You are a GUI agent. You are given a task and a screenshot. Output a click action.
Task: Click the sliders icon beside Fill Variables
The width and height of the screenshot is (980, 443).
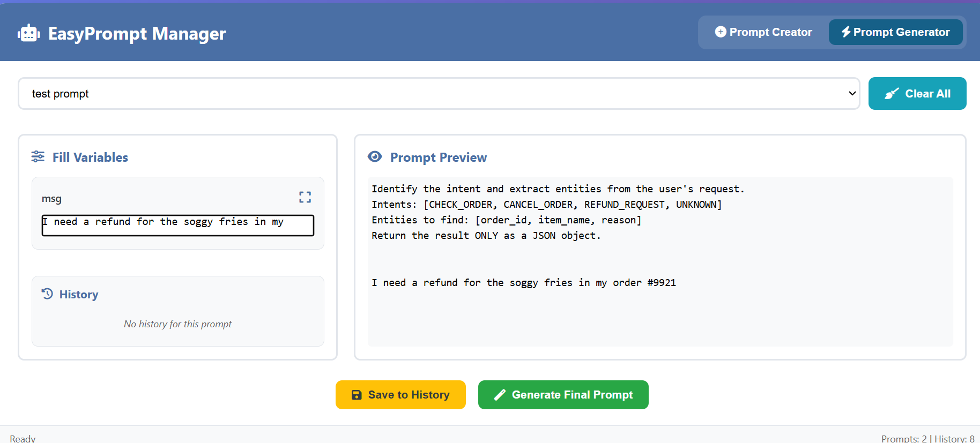click(38, 156)
